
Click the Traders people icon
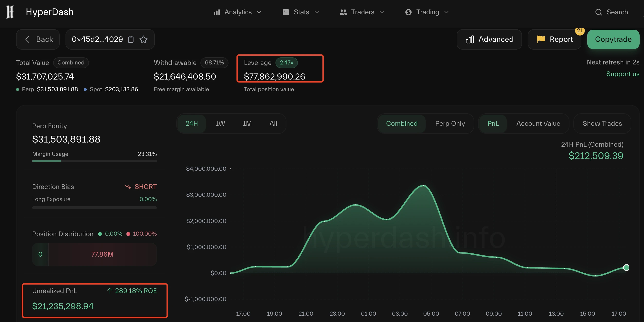343,12
